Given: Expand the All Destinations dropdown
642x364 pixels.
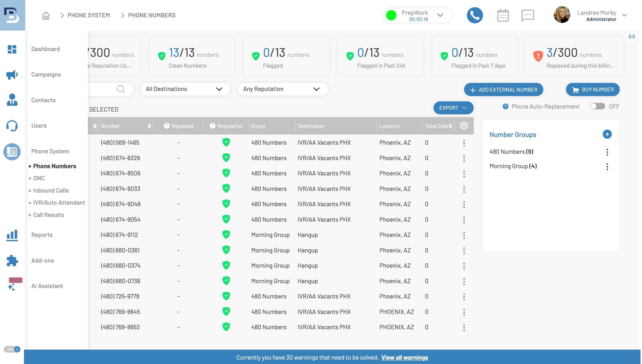Looking at the screenshot, I should point(185,89).
